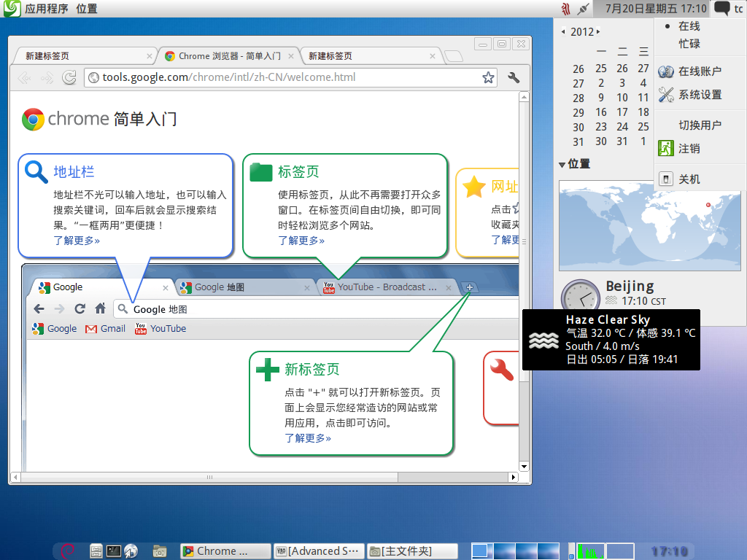Viewport: 747px width, 560px height.
Task: Open the network plug indicator in the top panel
Action: click(x=583, y=8)
